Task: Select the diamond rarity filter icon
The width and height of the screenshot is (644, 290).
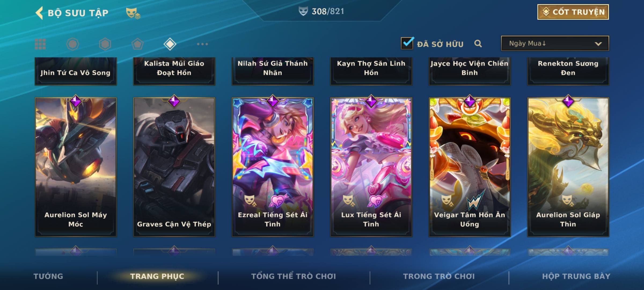Action: coord(170,44)
